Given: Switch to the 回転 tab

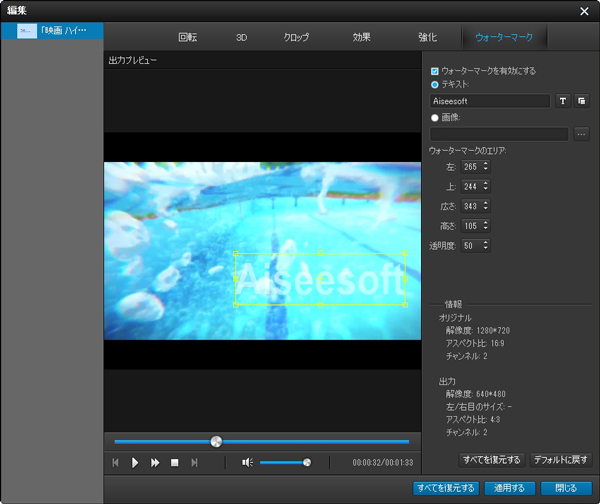Looking at the screenshot, I should [188, 38].
